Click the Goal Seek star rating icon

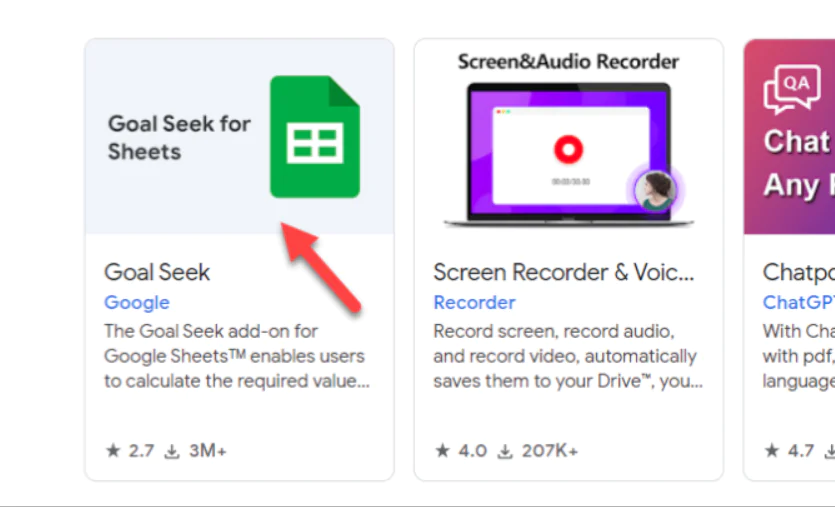coord(113,451)
